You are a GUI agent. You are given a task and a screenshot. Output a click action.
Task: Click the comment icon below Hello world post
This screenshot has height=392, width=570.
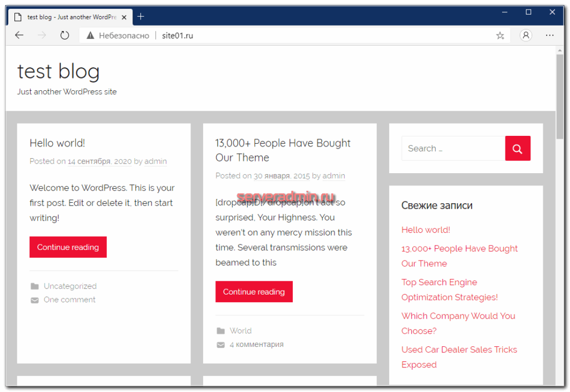pos(34,300)
